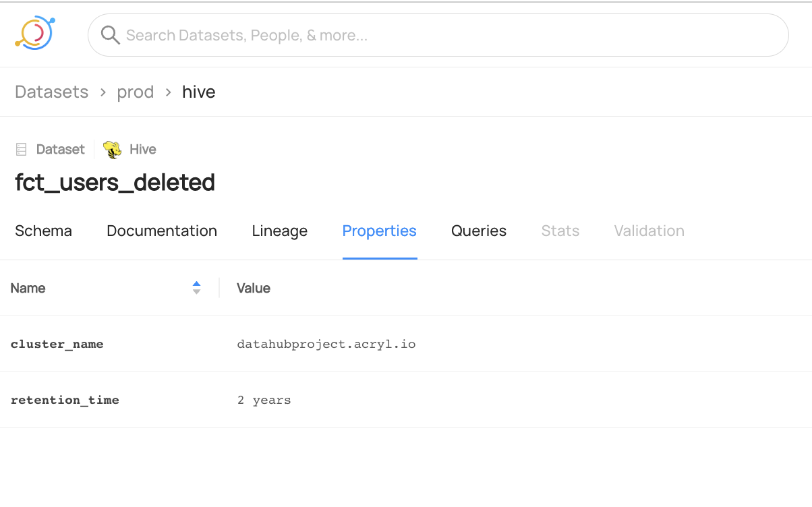Toggle sorting on the Name column header
Viewport: 812px width, 507px height.
28,288
